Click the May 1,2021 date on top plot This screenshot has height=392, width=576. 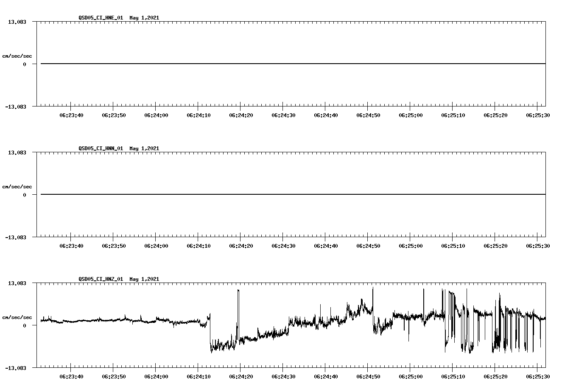pos(144,18)
